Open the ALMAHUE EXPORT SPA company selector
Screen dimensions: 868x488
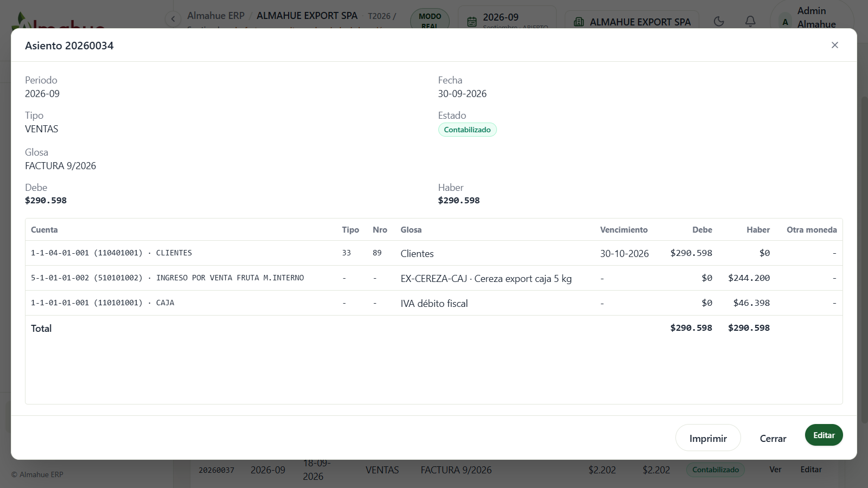pyautogui.click(x=632, y=22)
